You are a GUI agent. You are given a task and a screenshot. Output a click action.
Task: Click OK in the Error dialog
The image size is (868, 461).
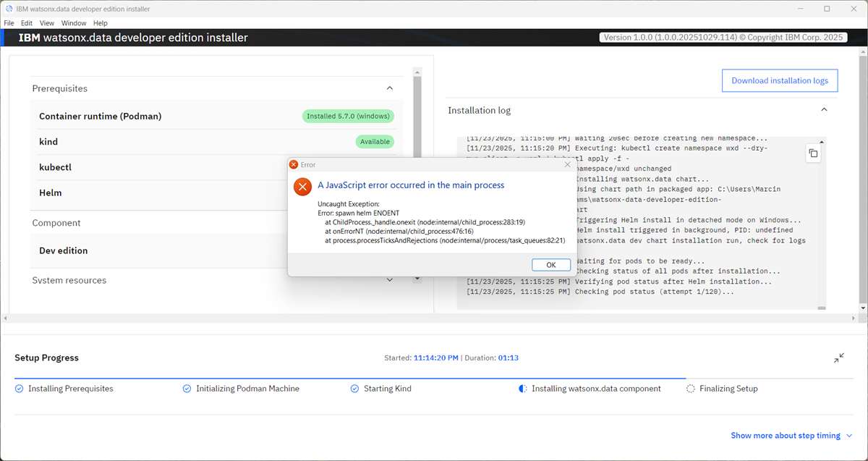pyautogui.click(x=550, y=264)
